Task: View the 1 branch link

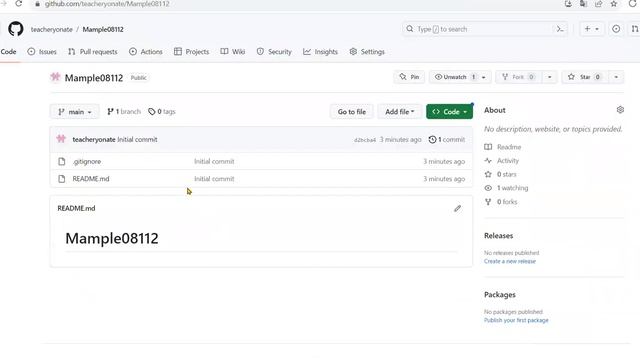Action: pyautogui.click(x=124, y=111)
